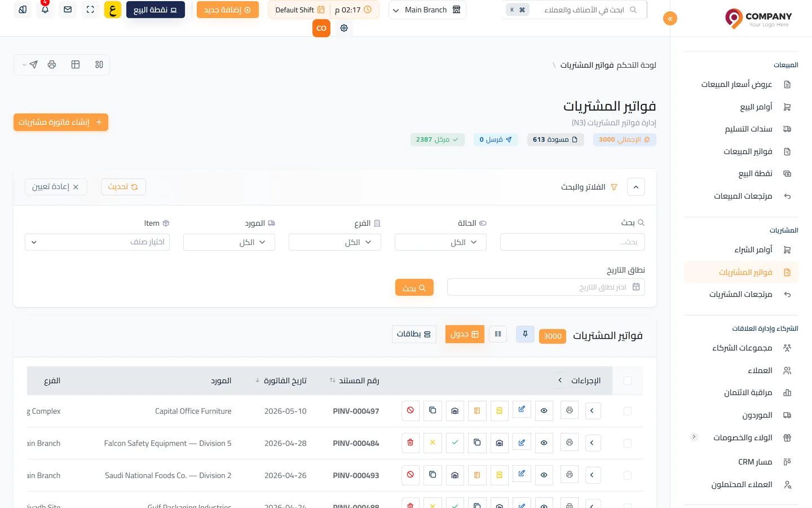
Task: Tick the select-all checkbox in the table header
Action: [x=628, y=381]
